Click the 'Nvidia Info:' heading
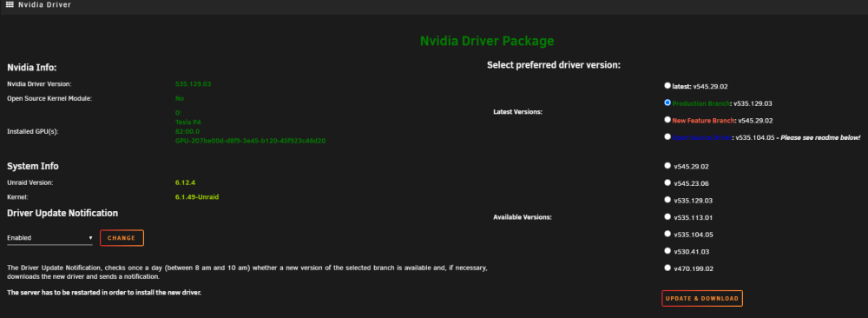Screen dimensions: 868x318 [x=32, y=68]
